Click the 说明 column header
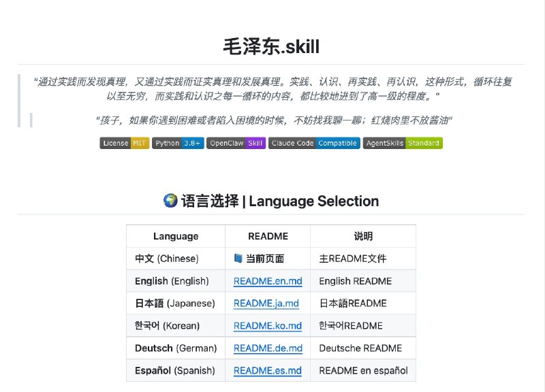The width and height of the screenshot is (545, 392). 363,236
